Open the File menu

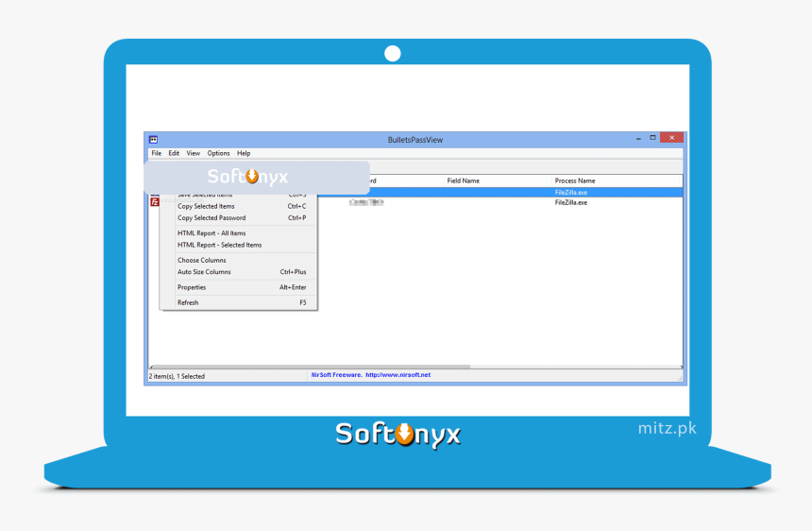pos(157,153)
